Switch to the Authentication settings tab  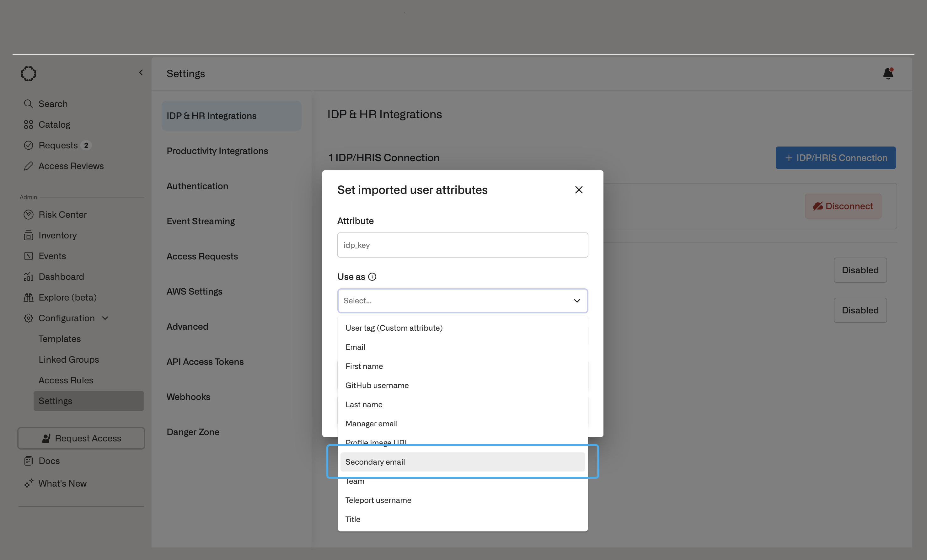[x=197, y=186]
